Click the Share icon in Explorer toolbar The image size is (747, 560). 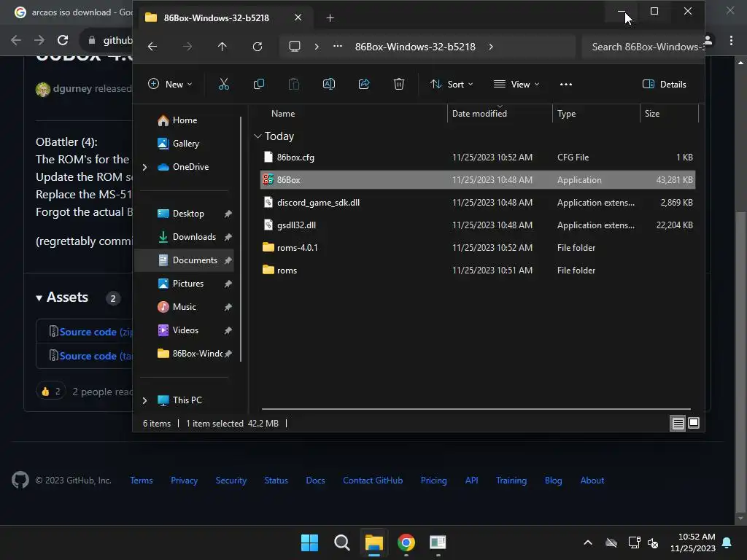[364, 85]
